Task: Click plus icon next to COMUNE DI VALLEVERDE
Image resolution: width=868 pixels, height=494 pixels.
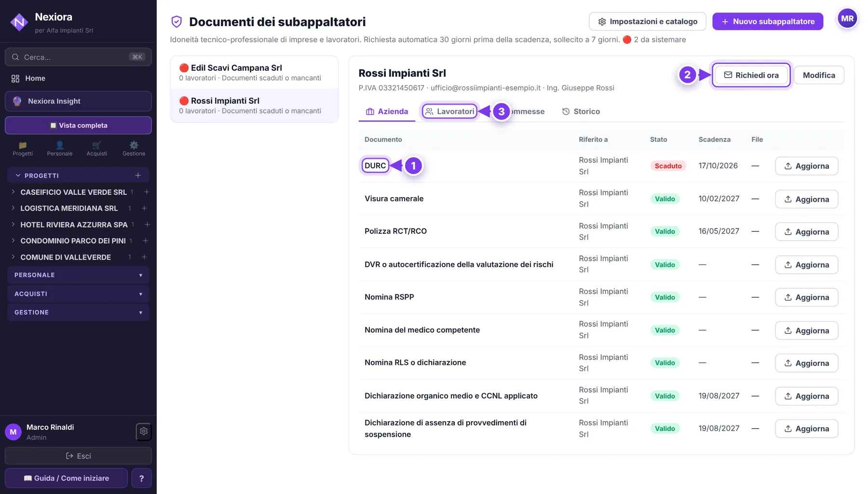Action: [144, 257]
